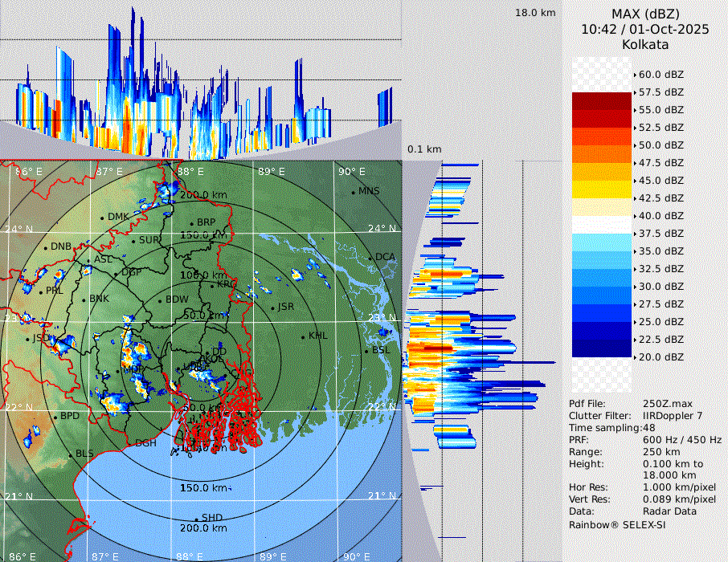Click the SUR station marker
This screenshot has height=562, width=728.
click(133, 240)
